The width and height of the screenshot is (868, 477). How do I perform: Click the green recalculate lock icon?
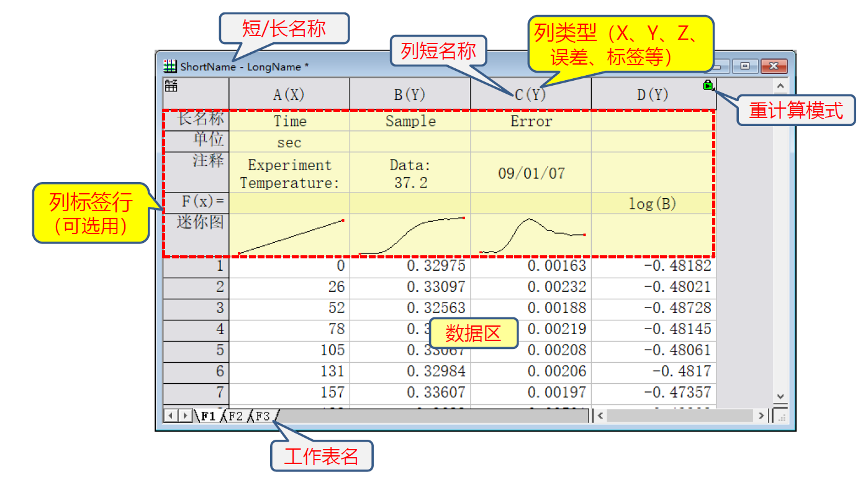point(708,85)
